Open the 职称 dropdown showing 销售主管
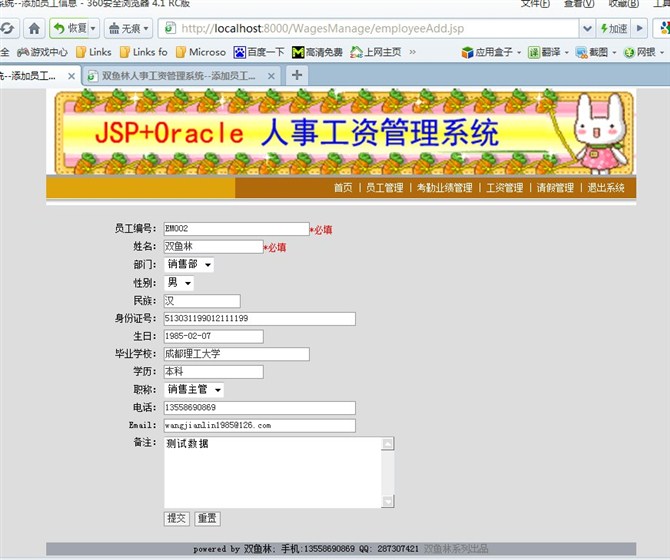The width and height of the screenshot is (670, 560). (194, 390)
